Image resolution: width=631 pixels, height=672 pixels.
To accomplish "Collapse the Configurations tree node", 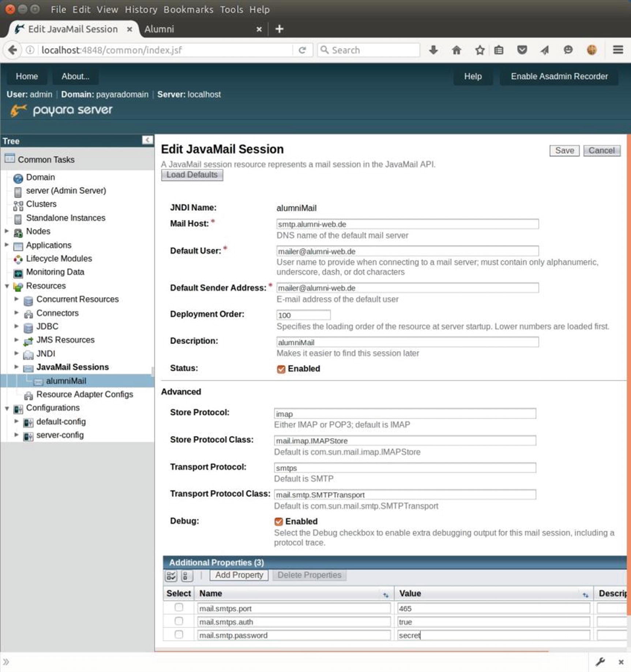I will click(x=7, y=408).
